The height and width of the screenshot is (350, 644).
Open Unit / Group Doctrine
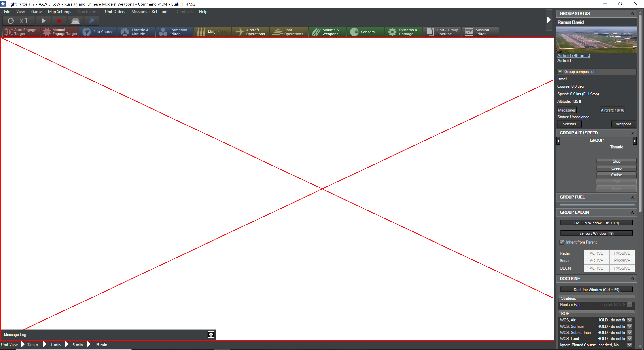(442, 32)
